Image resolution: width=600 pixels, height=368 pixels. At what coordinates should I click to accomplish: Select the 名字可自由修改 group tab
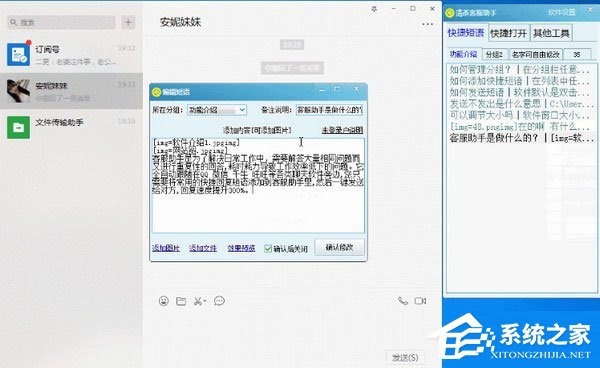(x=536, y=55)
